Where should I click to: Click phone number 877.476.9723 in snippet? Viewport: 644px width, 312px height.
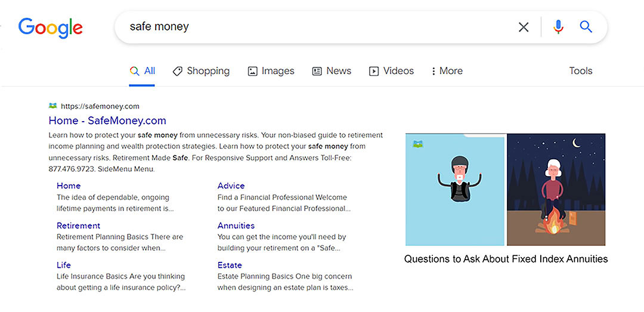(x=72, y=169)
